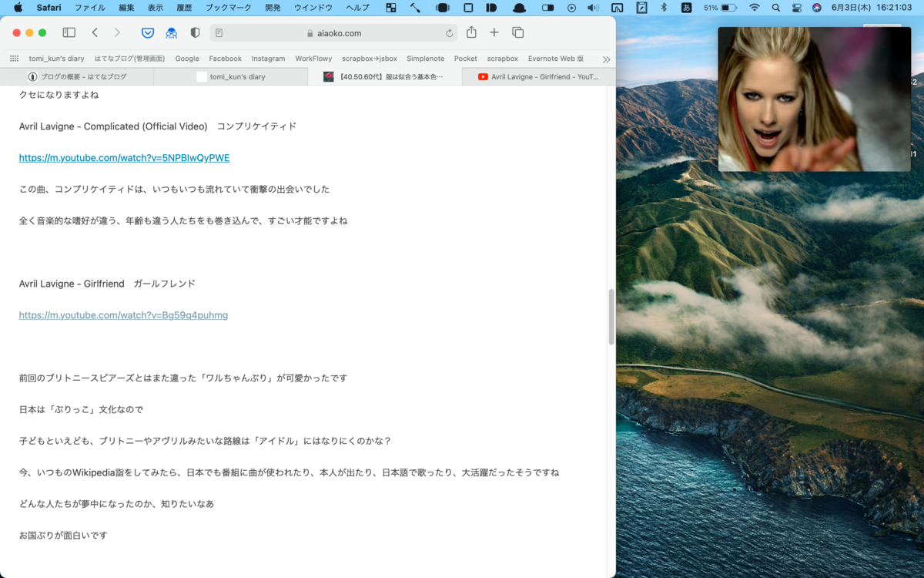This screenshot has width=924, height=578.
Task: Click the bowler hat menu bar icon
Action: [520, 8]
